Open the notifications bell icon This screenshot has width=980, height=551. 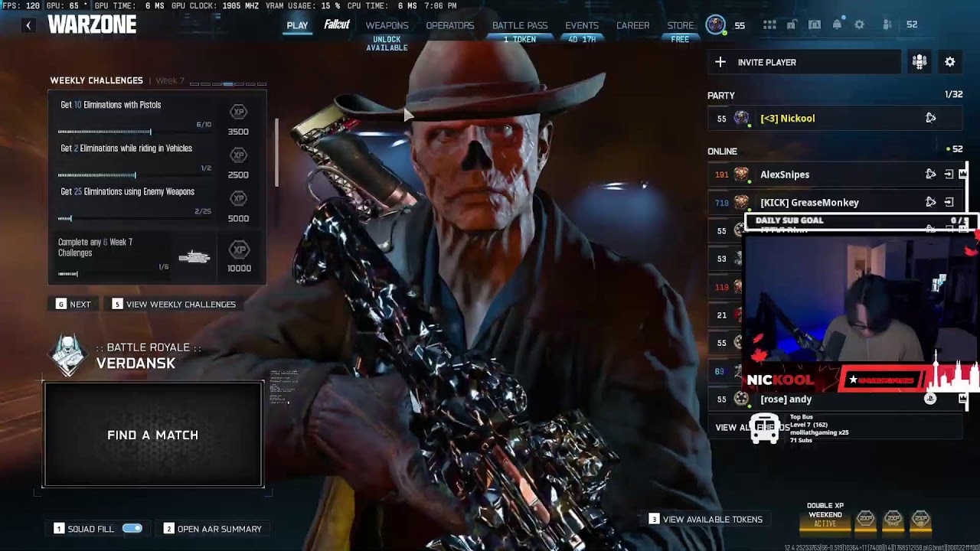[x=837, y=24]
